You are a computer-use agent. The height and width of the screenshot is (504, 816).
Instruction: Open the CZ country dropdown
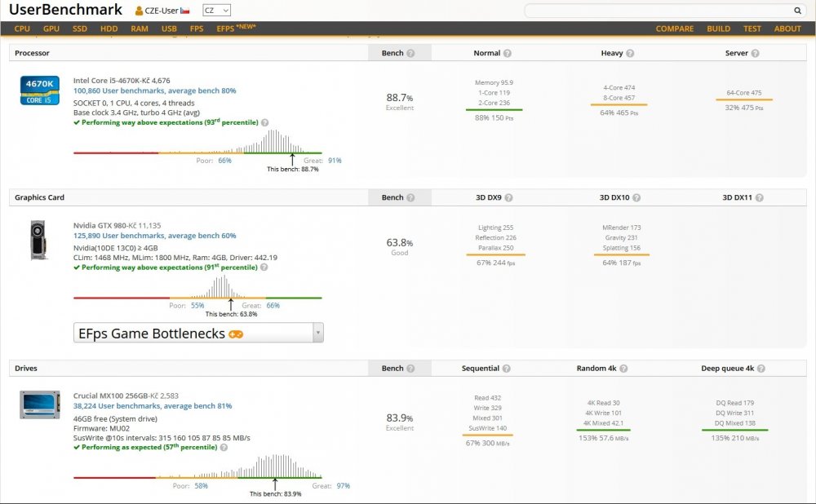[216, 11]
